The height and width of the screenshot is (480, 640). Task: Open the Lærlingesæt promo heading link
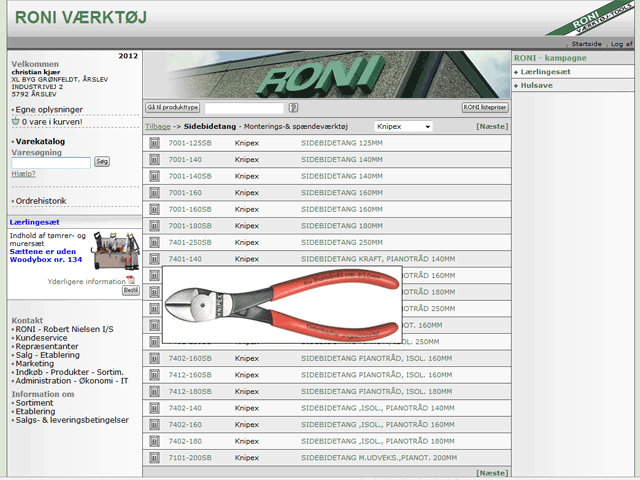pyautogui.click(x=34, y=222)
